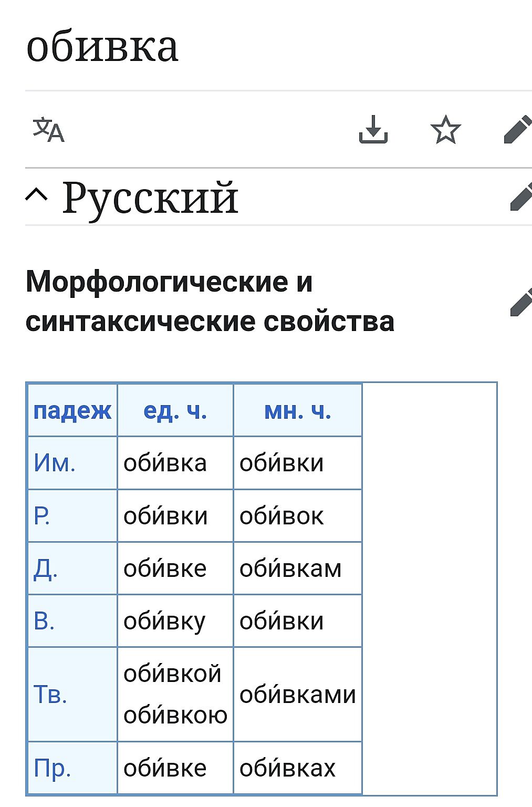Image resolution: width=532 pixels, height=807 pixels.
Task: Collapse the Русский section chevron
Action: click(x=36, y=196)
